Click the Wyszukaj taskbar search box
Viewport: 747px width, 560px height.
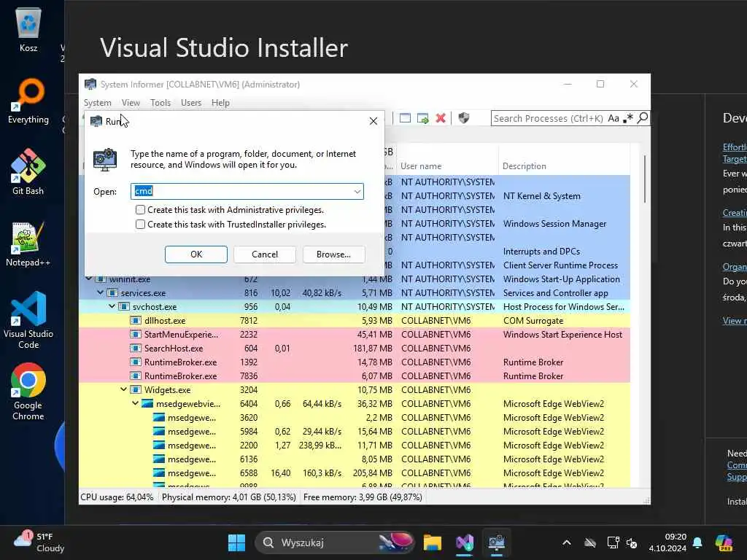335,542
